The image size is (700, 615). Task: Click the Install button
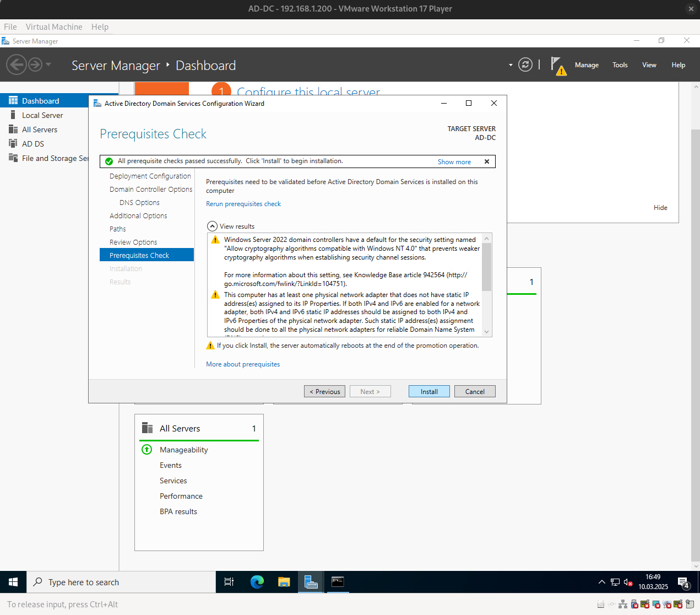coord(429,391)
